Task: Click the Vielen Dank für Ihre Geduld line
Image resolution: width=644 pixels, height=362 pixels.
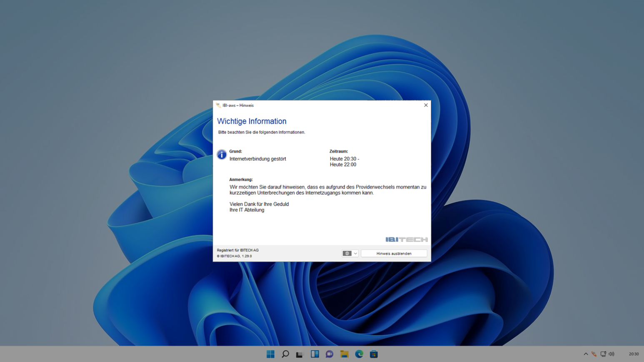Action: tap(259, 204)
